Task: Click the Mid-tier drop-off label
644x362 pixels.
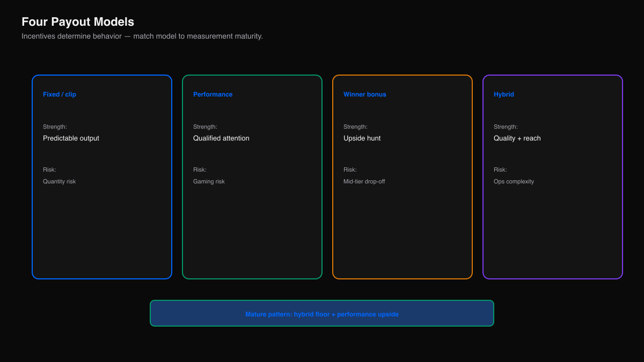Action: [x=364, y=182]
